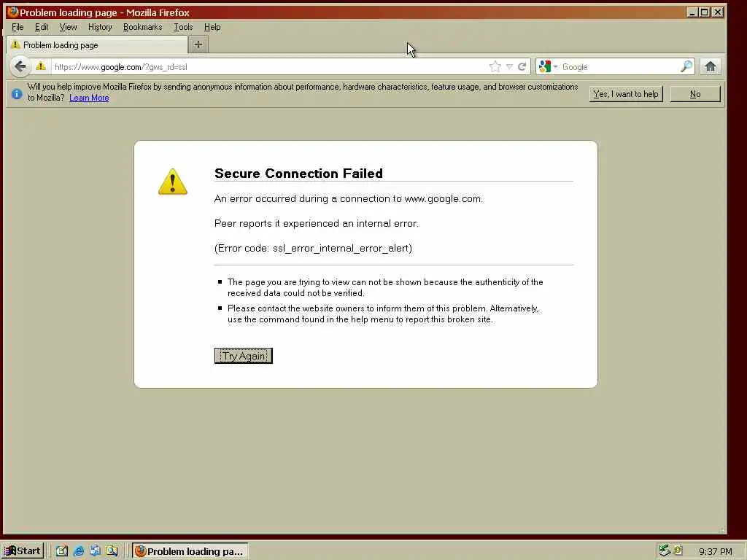Close the Firefox window

coord(718,12)
